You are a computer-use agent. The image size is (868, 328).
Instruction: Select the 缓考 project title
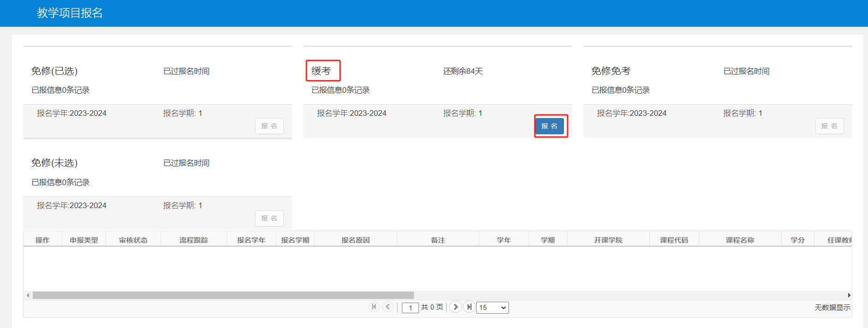(321, 71)
